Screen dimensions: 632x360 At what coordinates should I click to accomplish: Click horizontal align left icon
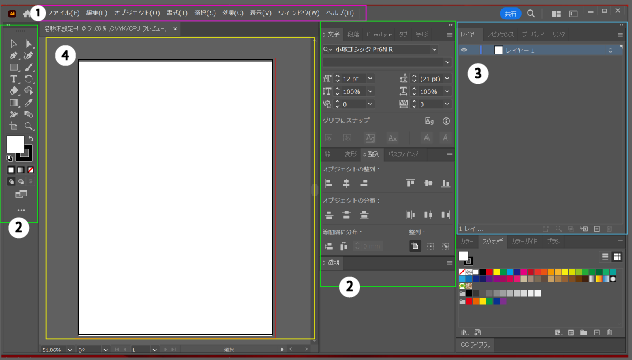coord(328,183)
